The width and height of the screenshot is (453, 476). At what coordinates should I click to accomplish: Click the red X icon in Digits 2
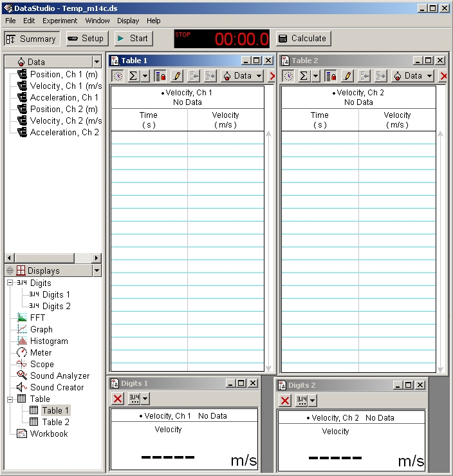(x=284, y=401)
